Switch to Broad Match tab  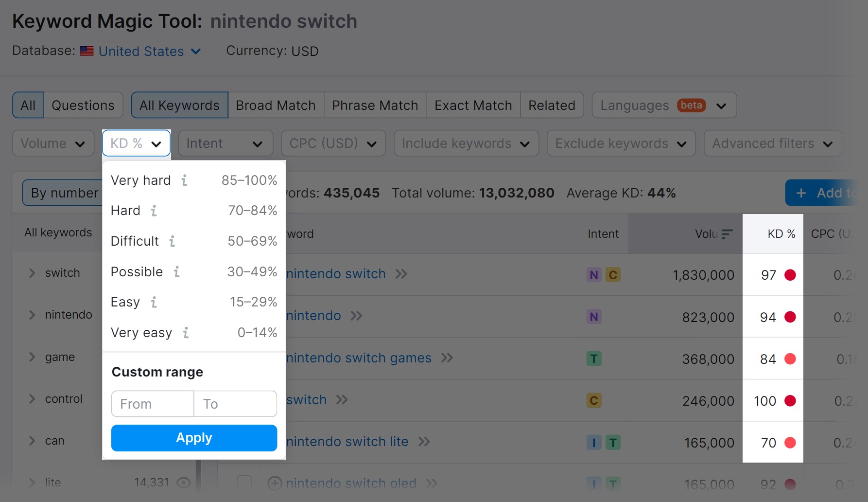click(x=276, y=105)
